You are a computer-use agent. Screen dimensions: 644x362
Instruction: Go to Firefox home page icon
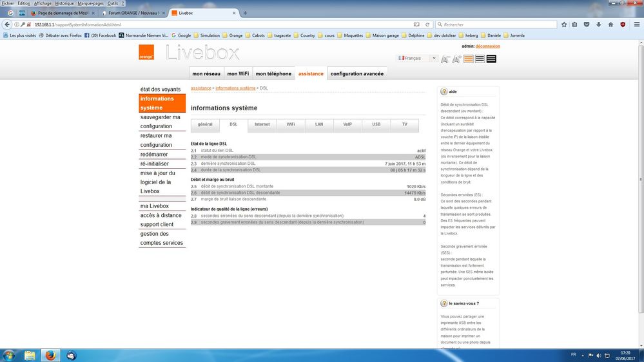click(x=610, y=24)
